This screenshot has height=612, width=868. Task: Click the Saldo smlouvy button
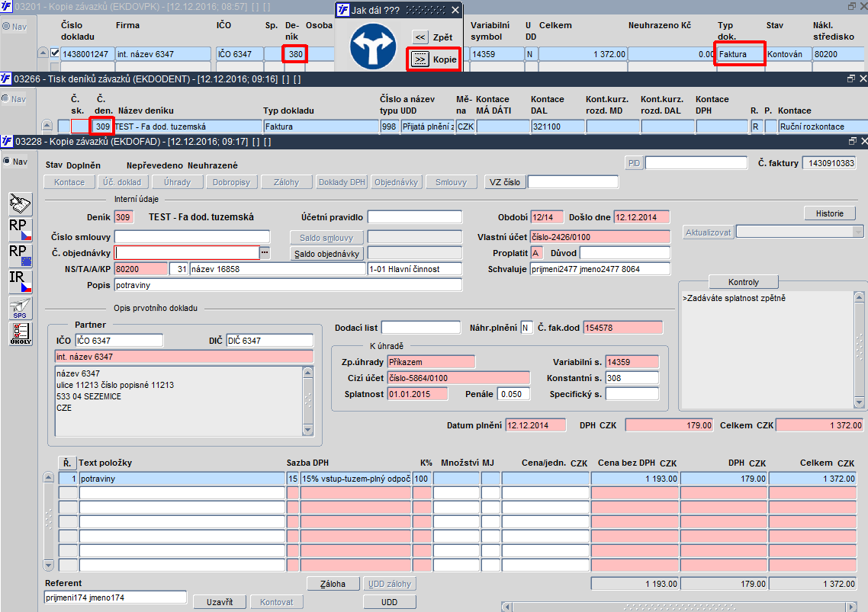326,238
